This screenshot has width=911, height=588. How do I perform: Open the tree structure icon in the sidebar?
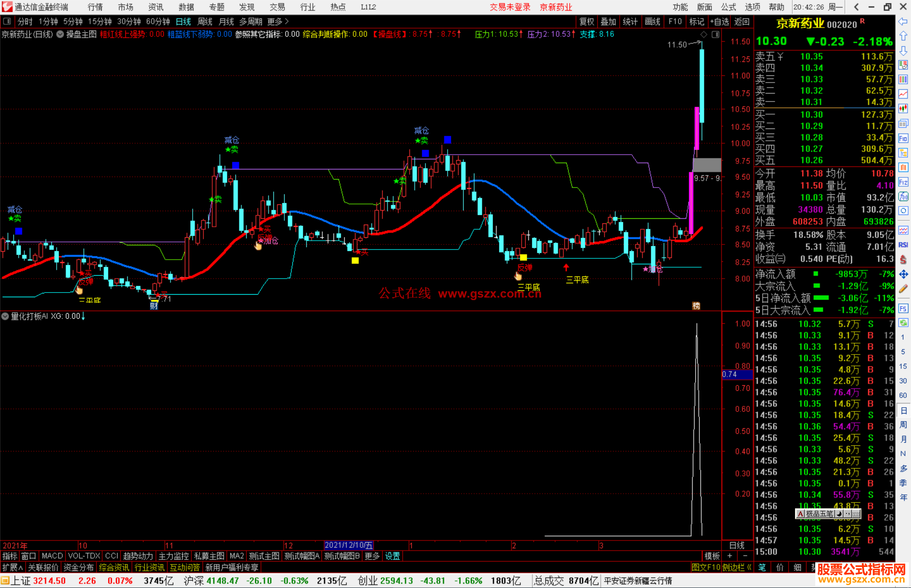903,153
